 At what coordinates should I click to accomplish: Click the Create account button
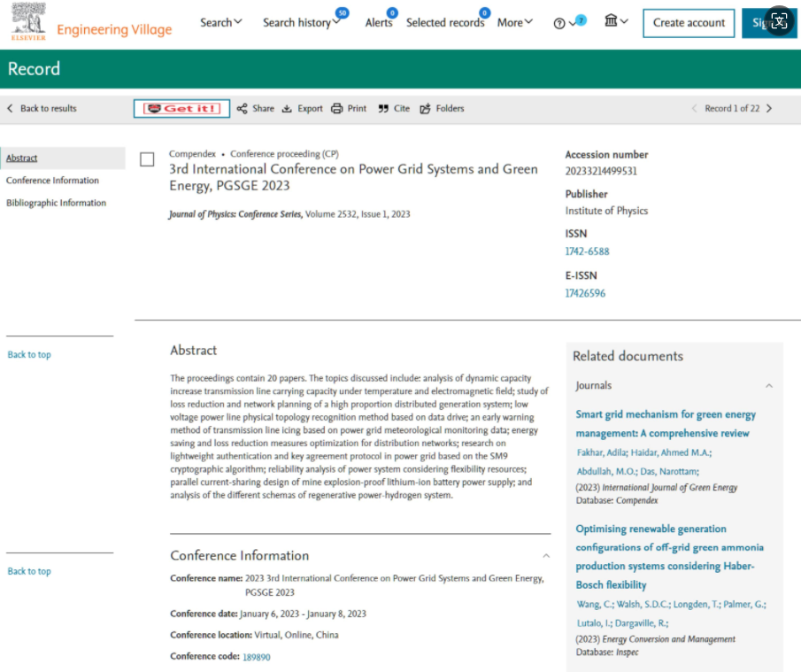(x=688, y=23)
